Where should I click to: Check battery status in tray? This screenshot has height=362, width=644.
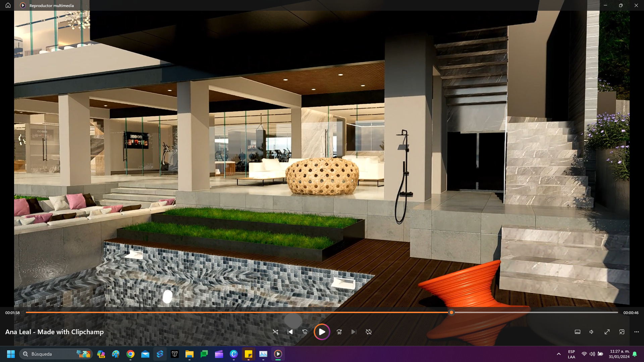point(600,354)
